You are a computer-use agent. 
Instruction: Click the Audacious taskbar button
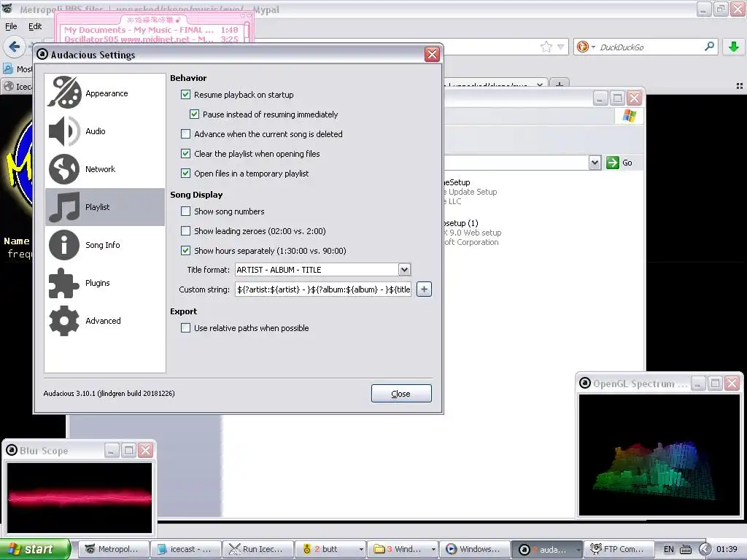click(546, 549)
